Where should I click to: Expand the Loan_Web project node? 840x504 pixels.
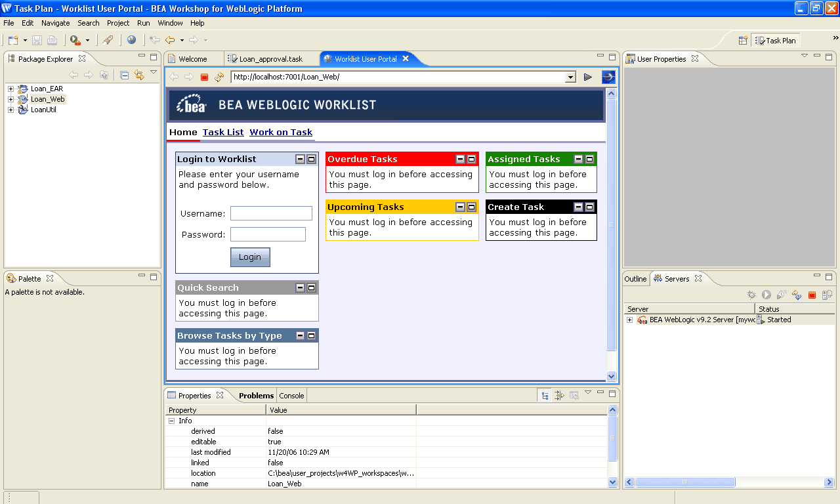(x=10, y=100)
